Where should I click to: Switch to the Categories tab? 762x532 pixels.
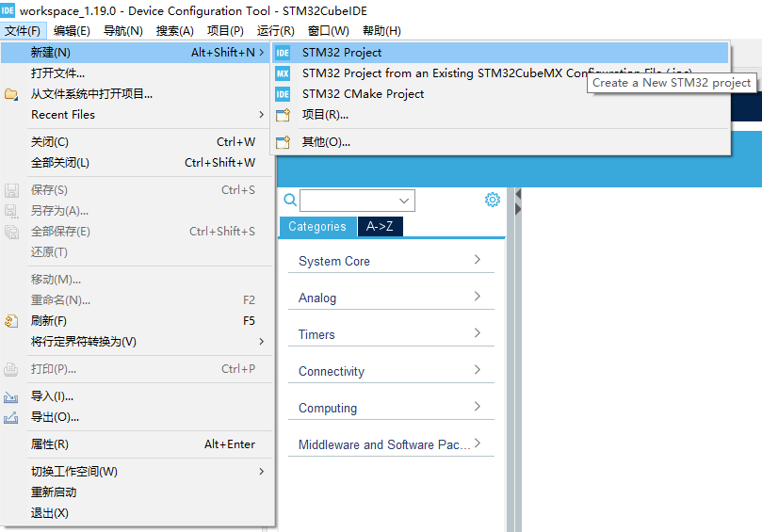[317, 227]
